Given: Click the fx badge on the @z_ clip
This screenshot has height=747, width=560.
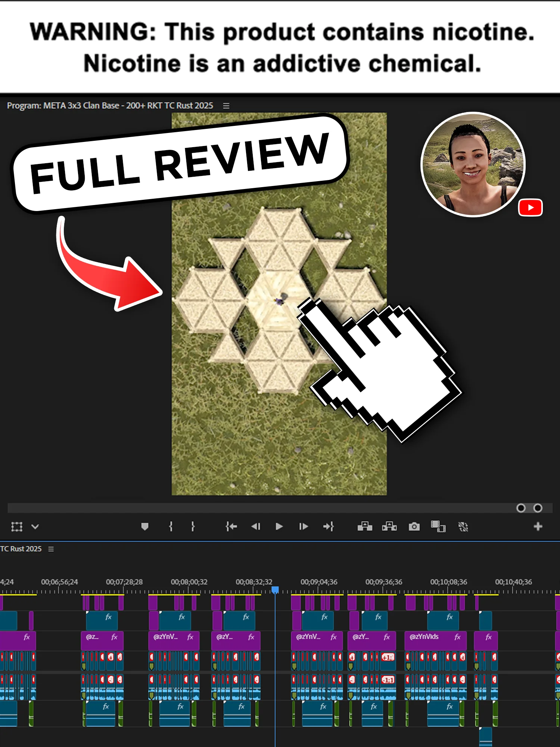Looking at the screenshot, I should 115,637.
